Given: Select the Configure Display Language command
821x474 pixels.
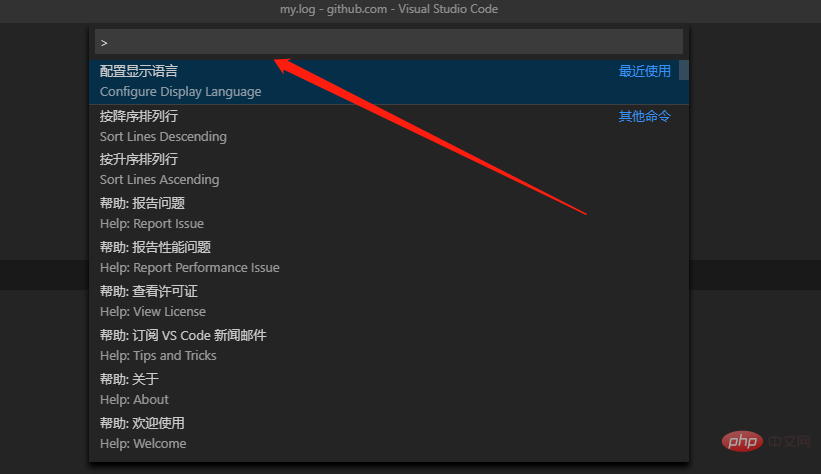Looking at the screenshot, I should (389, 82).
